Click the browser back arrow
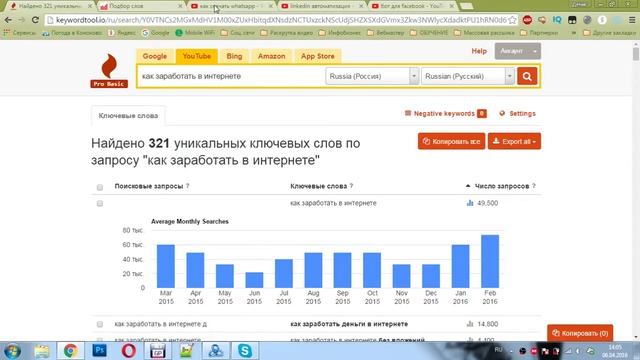 point(8,20)
